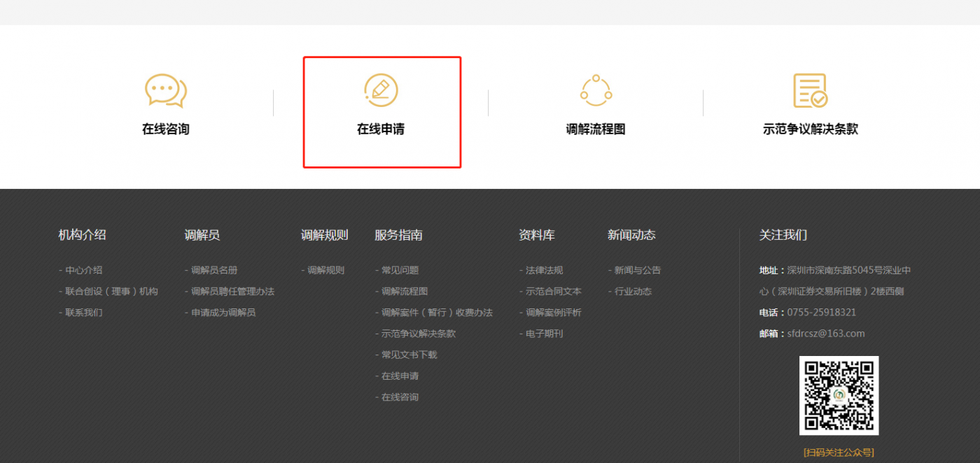Click the 机构介绍 footer heading

(83, 235)
